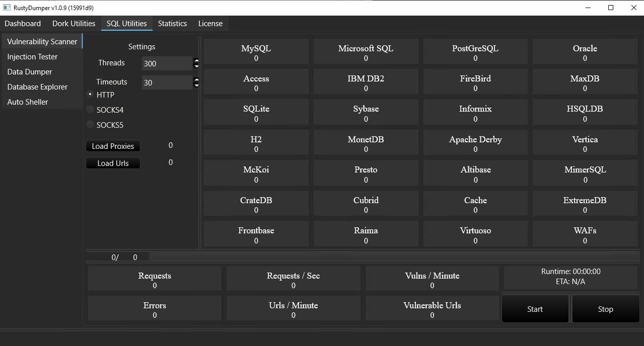Viewport: 644px width, 346px height.
Task: Open Auto Sheller in the sidebar
Action: [x=42, y=102]
